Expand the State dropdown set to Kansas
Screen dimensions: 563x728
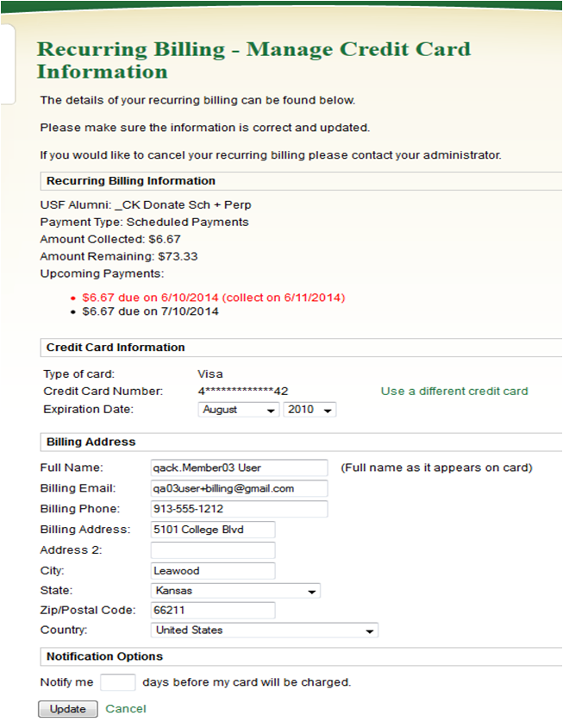coord(235,591)
